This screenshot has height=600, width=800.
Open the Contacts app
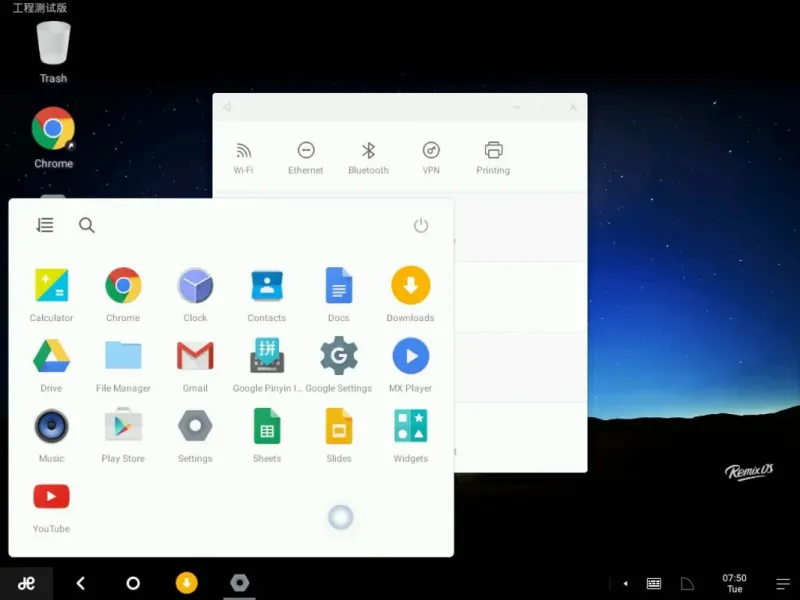(267, 294)
